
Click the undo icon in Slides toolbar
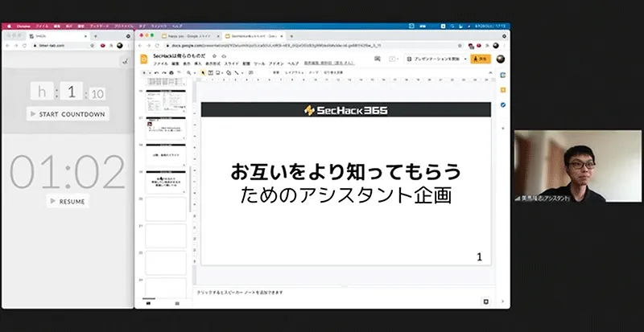tap(156, 72)
